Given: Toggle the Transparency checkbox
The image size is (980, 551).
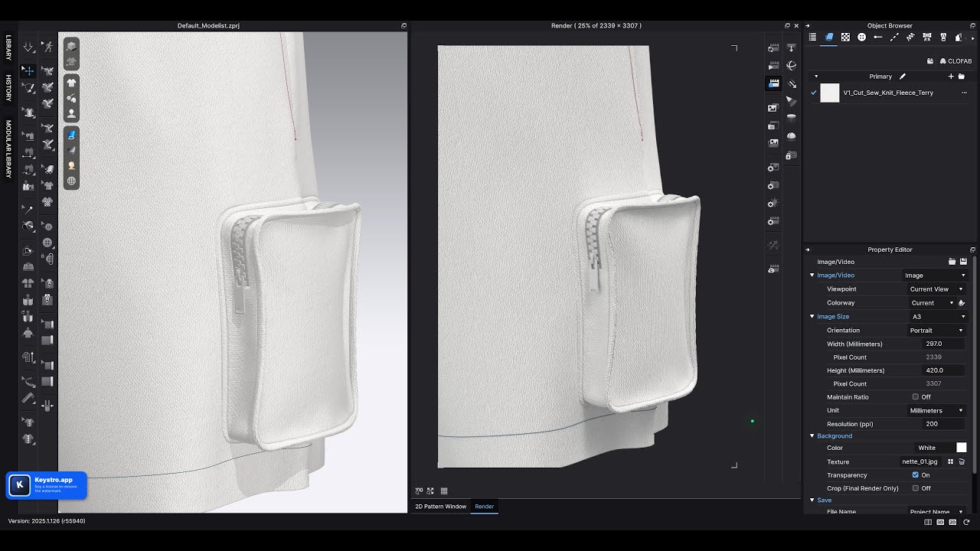Looking at the screenshot, I should pyautogui.click(x=916, y=475).
